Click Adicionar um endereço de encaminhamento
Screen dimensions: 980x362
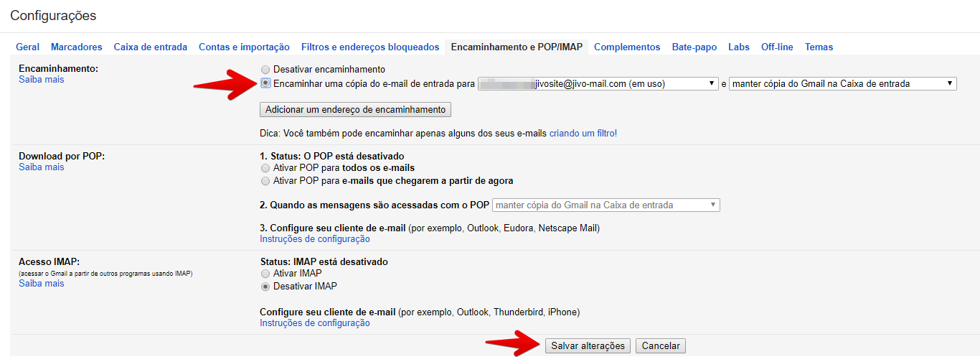355,110
